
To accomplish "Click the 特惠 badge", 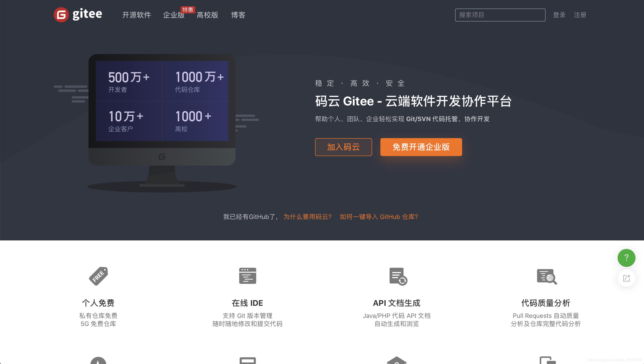I will click(x=188, y=10).
